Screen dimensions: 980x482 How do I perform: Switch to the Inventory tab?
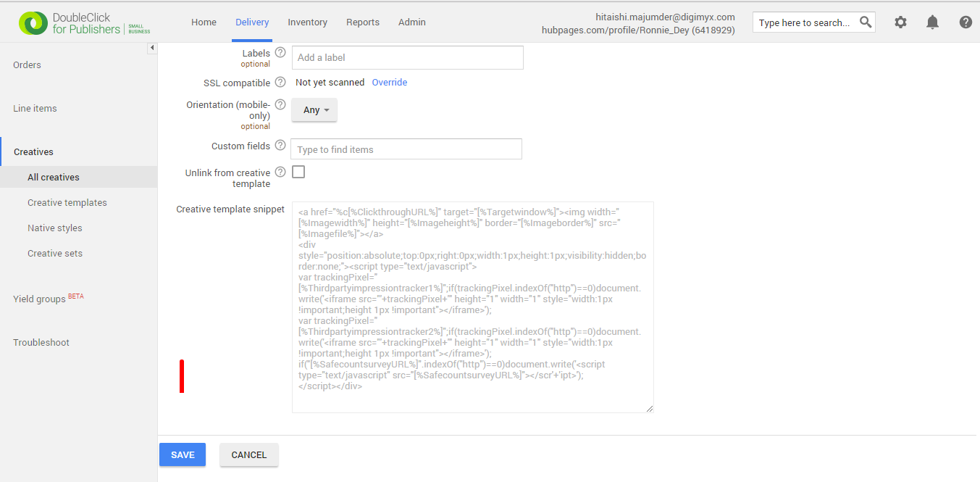coord(307,22)
